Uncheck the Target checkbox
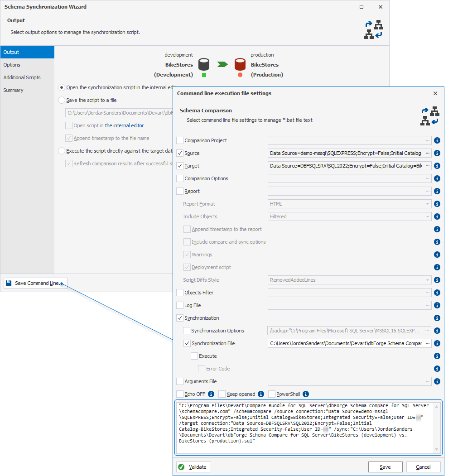 180,166
